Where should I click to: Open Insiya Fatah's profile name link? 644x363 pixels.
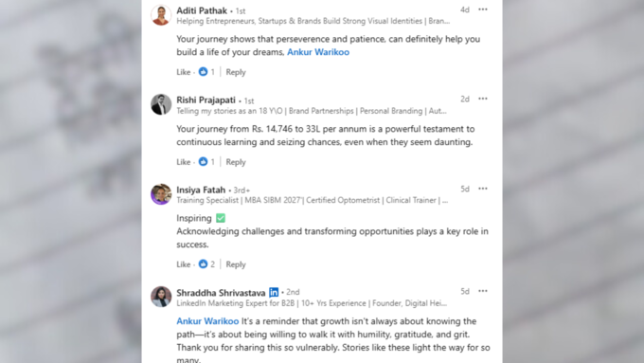(201, 190)
